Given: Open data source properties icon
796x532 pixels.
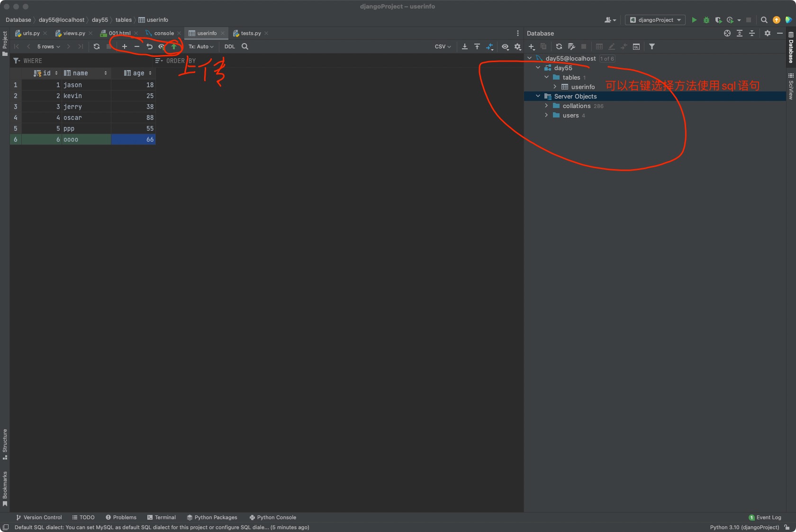Looking at the screenshot, I should (571, 46).
